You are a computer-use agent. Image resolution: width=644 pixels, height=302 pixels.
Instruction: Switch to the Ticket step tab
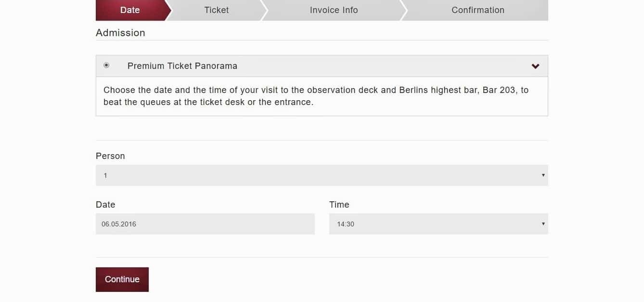click(x=216, y=10)
